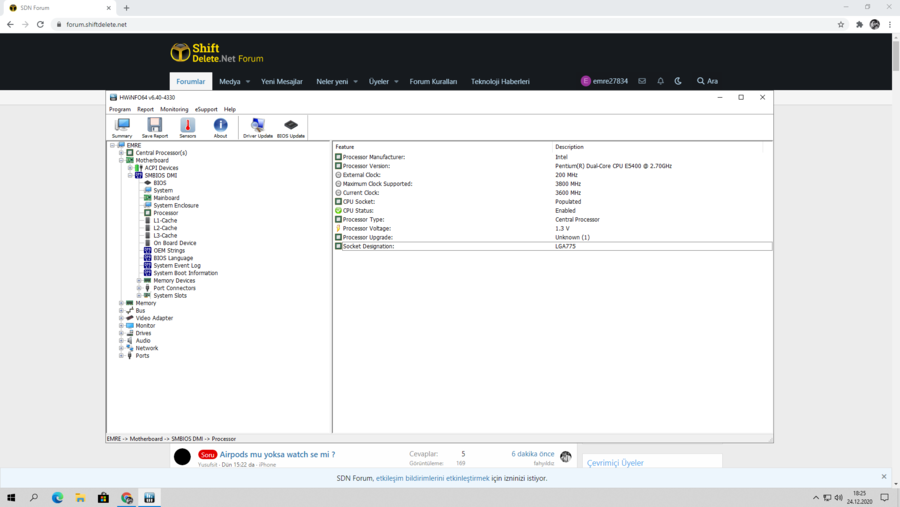Toggle dark mode moon icon on forum
900x507 pixels.
(678, 81)
